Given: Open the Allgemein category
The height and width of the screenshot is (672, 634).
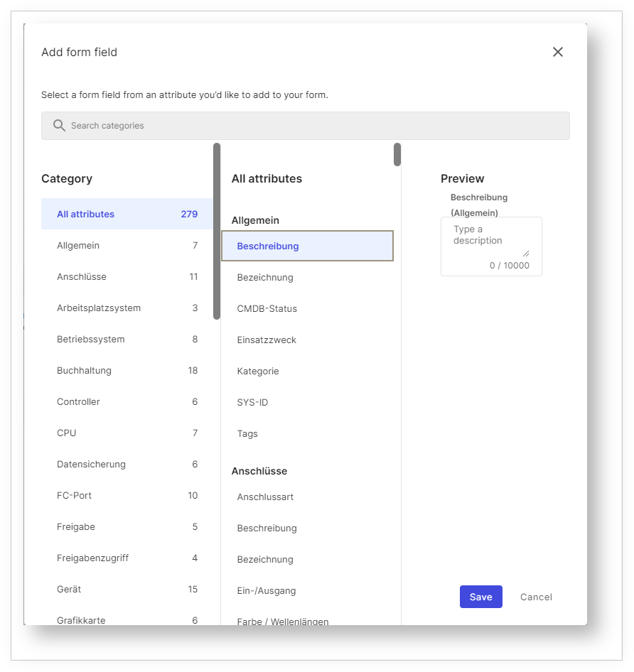Looking at the screenshot, I should click(x=127, y=245).
